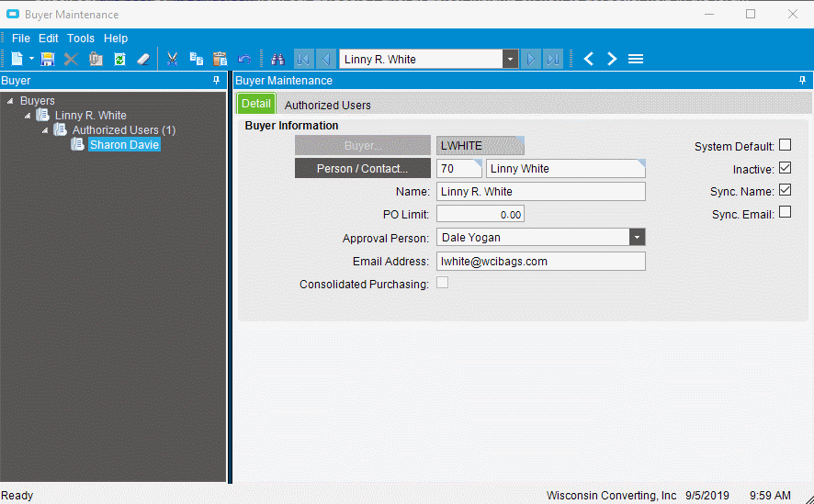The height and width of the screenshot is (504, 814).
Task: Click the person ID field showing 70
Action: coord(459,169)
